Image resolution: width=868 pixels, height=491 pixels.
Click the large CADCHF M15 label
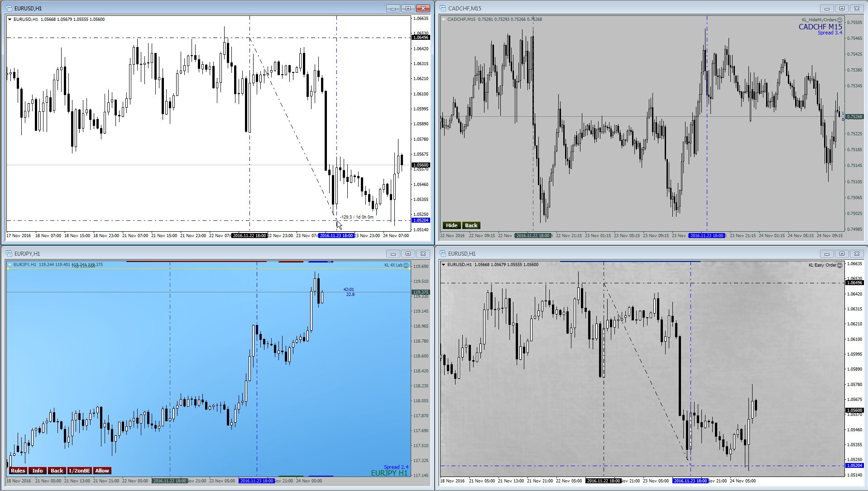pos(820,27)
